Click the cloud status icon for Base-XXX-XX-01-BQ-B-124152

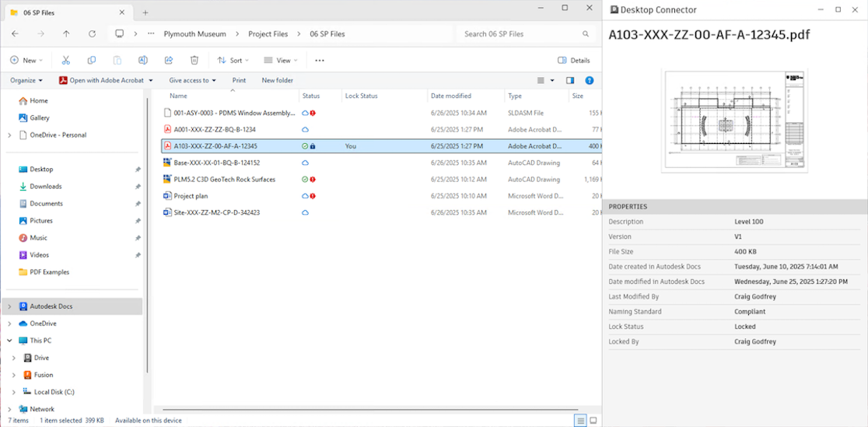click(x=305, y=163)
